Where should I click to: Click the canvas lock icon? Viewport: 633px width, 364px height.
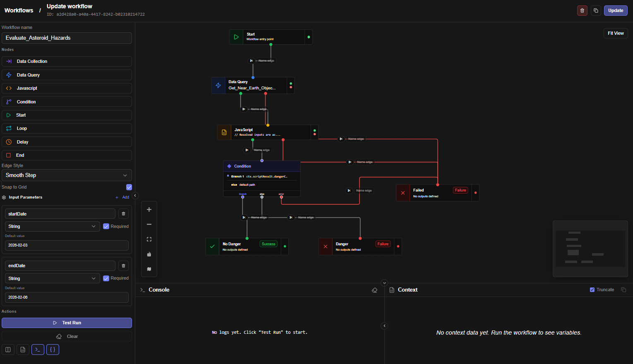click(149, 254)
